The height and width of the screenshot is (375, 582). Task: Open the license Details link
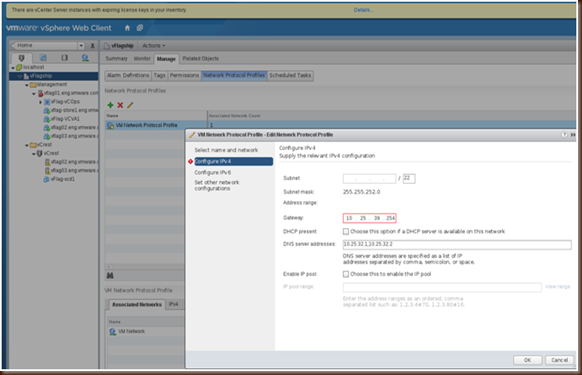(363, 10)
